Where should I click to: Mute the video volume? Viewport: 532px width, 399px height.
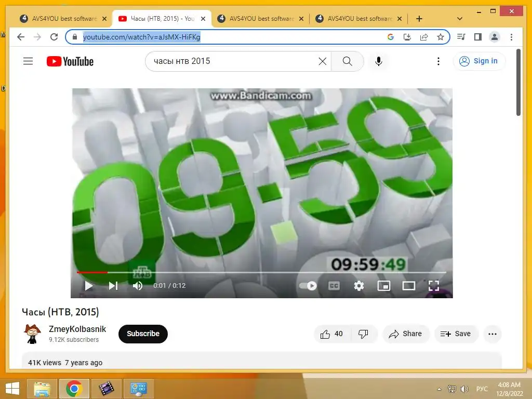point(137,286)
